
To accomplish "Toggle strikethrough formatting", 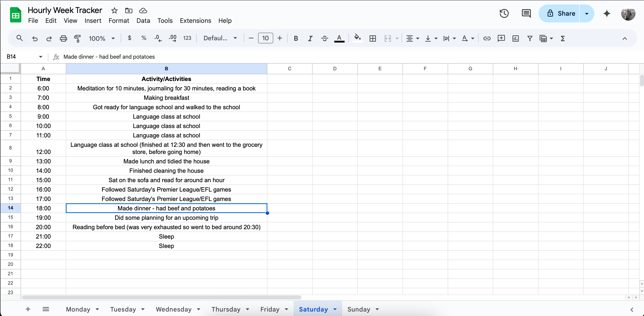I will coord(324,38).
